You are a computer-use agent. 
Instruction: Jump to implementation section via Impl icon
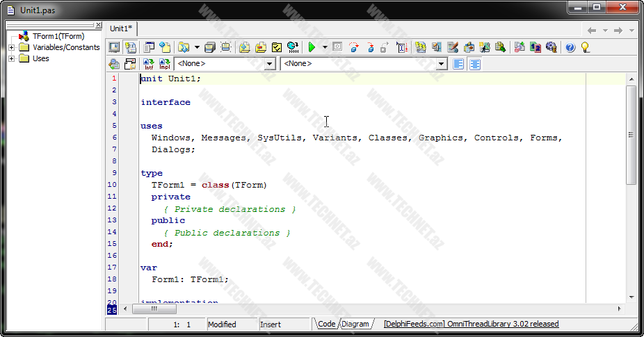pos(165,64)
